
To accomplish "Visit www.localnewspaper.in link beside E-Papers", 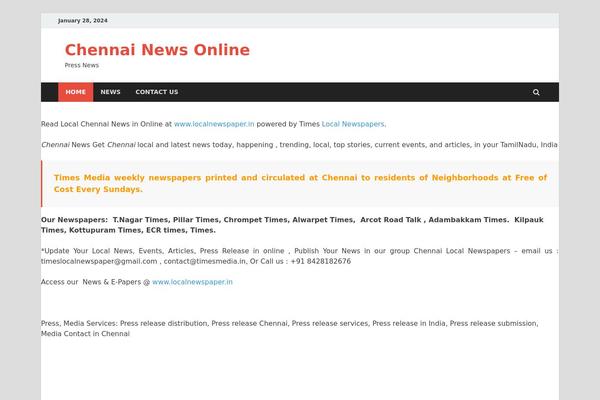I will [192, 282].
